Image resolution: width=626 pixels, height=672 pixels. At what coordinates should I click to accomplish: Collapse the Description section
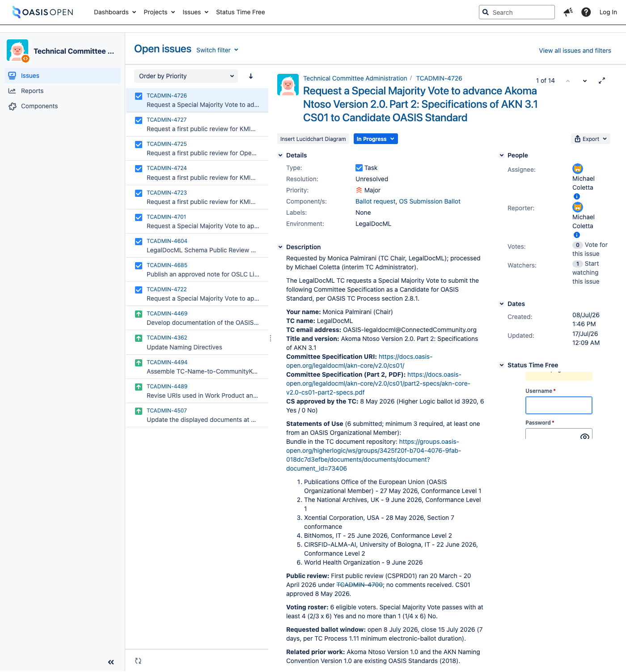coord(280,247)
